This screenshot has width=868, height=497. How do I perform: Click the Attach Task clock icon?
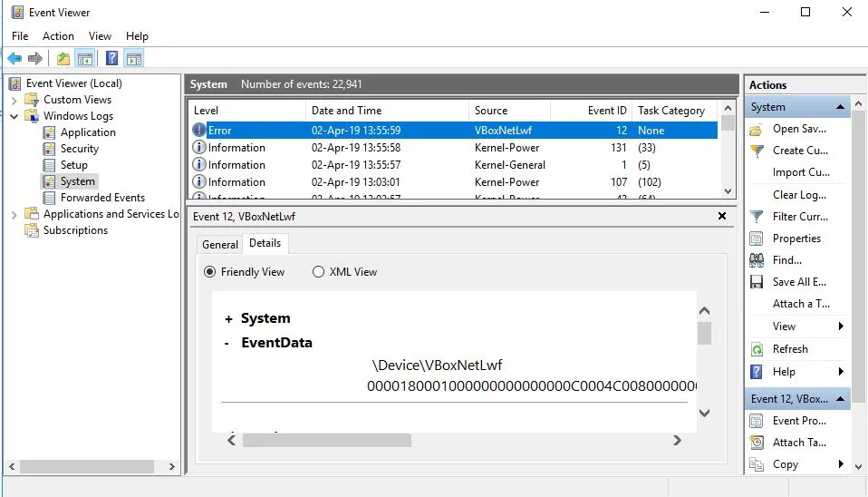[x=757, y=443]
